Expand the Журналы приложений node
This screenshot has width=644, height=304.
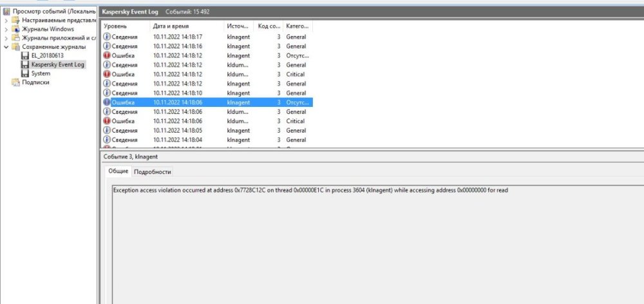point(6,38)
